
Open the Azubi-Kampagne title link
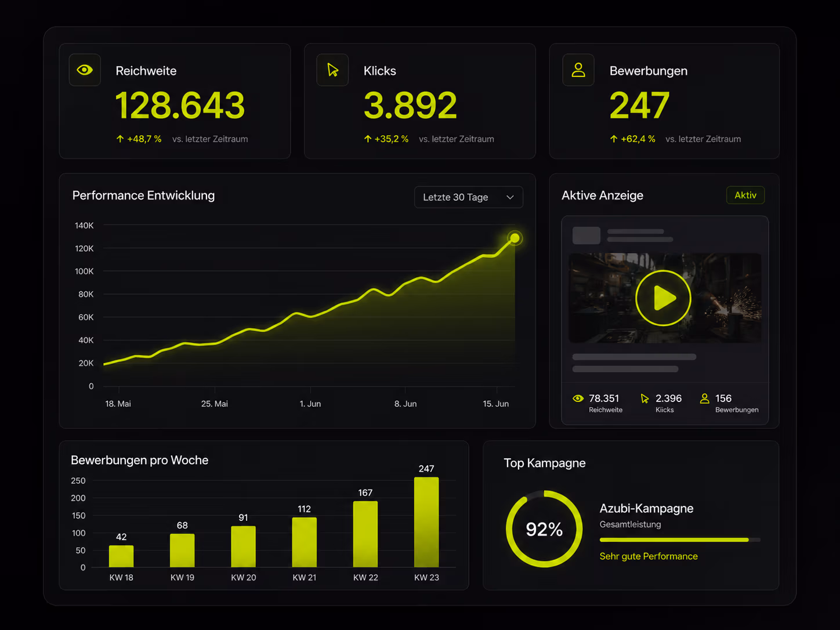[x=646, y=508]
